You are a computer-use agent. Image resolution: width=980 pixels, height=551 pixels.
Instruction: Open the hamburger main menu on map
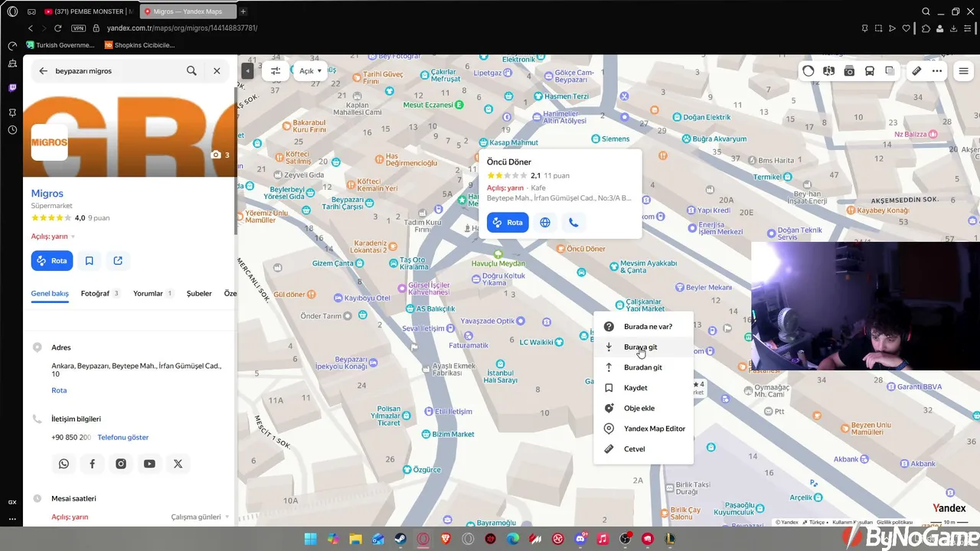click(964, 71)
